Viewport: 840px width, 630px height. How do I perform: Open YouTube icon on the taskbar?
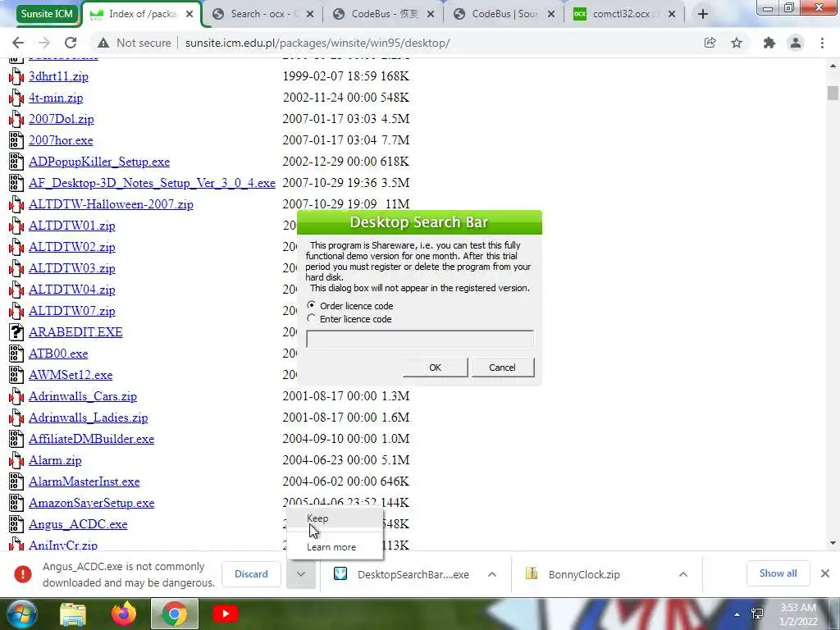225,614
